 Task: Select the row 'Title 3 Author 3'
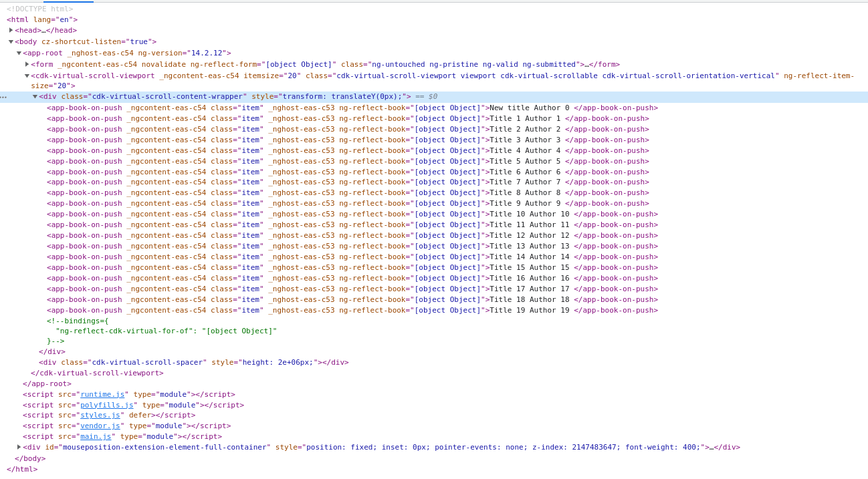click(348, 140)
